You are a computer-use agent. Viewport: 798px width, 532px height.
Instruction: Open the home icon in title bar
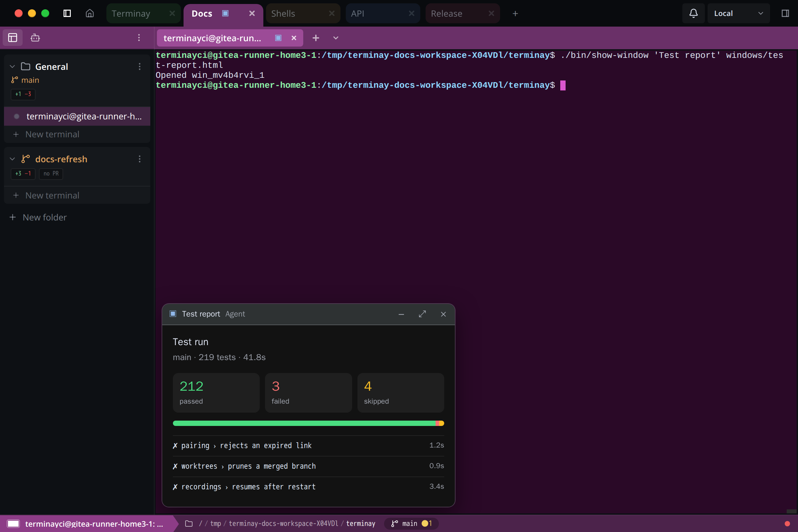(89, 13)
